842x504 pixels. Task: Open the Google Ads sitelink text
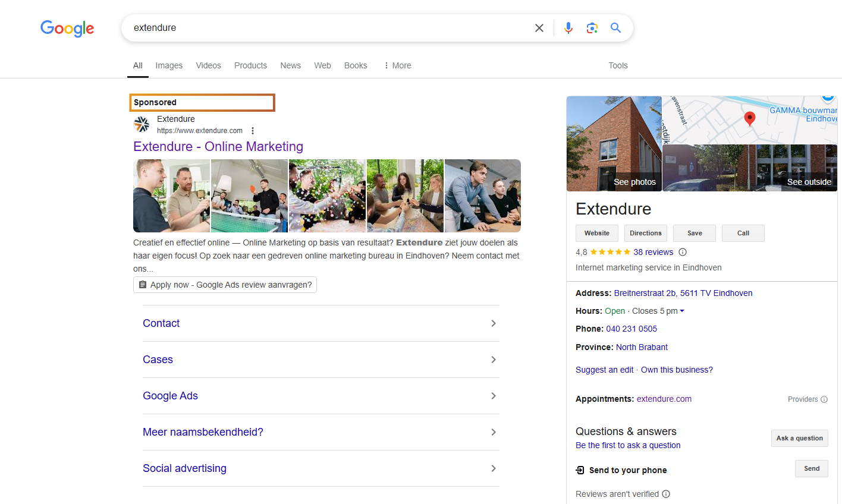(170, 396)
